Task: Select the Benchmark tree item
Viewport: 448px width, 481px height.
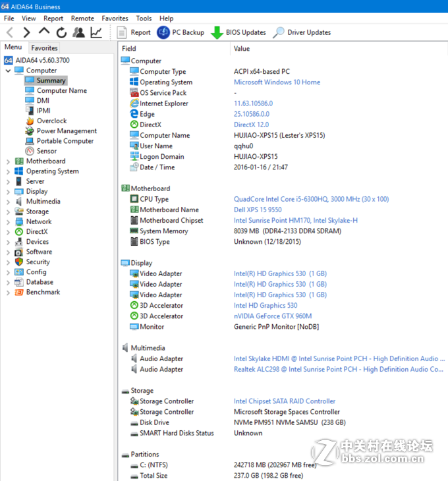Action: pyautogui.click(x=43, y=292)
